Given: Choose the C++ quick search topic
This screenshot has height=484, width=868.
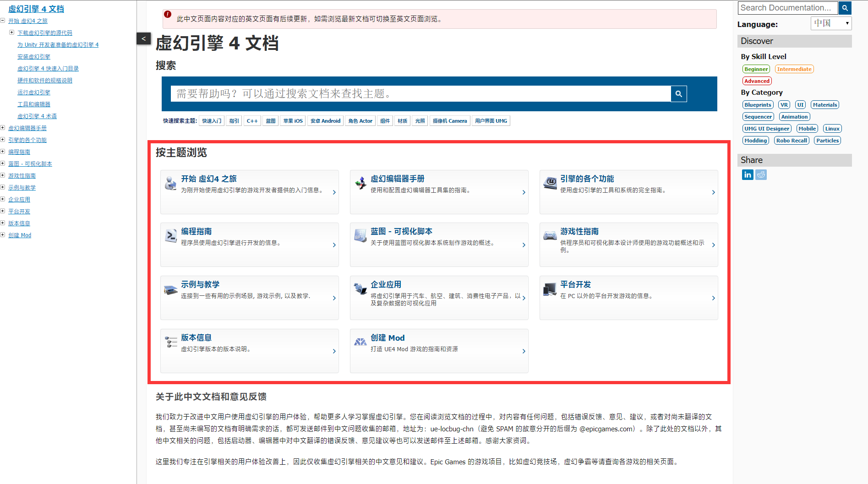Looking at the screenshot, I should click(252, 121).
